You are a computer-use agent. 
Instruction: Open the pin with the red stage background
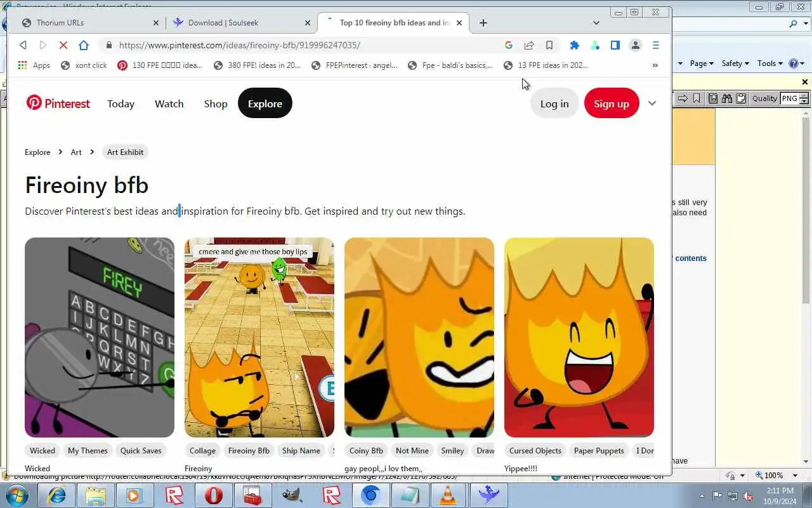pos(579,337)
